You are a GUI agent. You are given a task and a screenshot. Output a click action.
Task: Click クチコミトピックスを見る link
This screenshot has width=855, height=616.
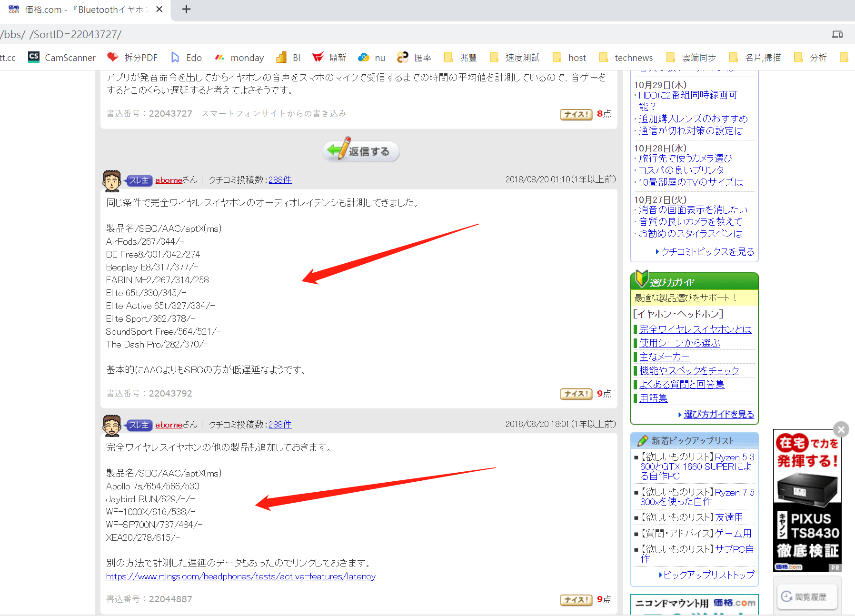click(x=707, y=251)
